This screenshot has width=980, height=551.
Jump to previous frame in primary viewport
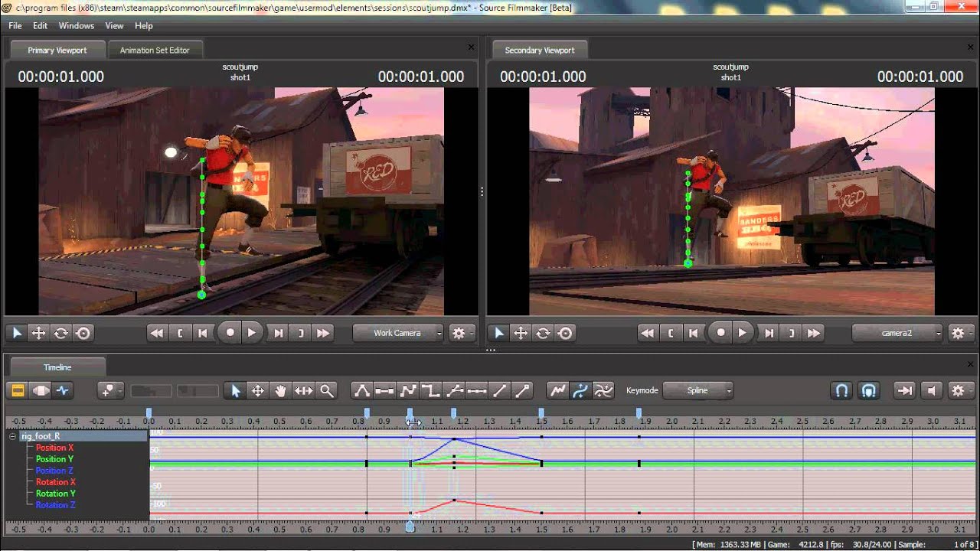[x=202, y=333]
